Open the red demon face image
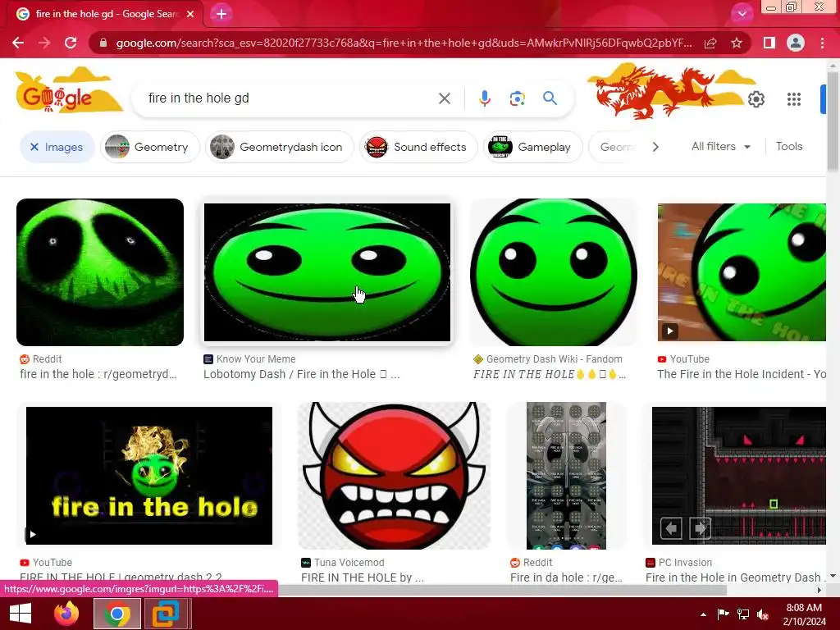Image resolution: width=840 pixels, height=630 pixels. point(394,476)
